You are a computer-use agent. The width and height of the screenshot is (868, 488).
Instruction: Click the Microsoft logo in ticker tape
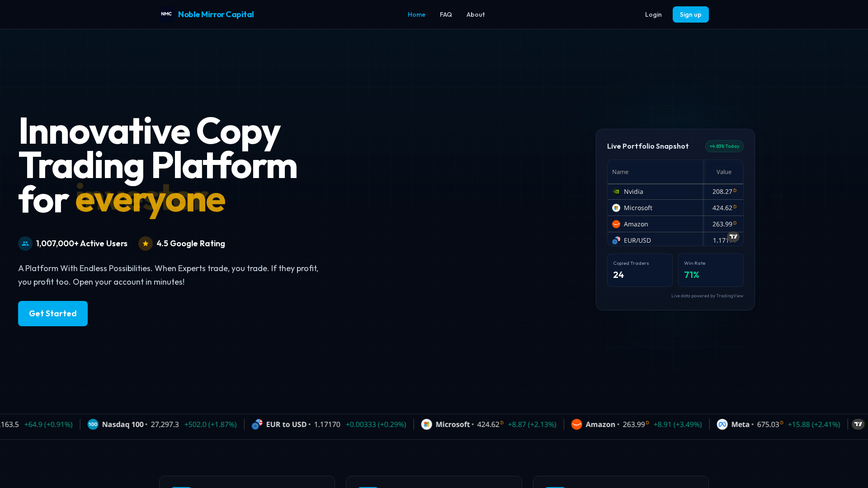point(427,424)
